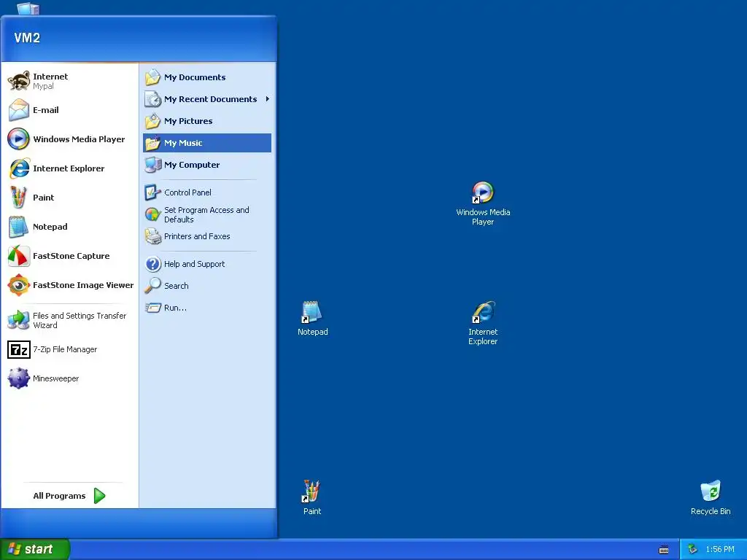Open Notepad from Start menu list
Image resolution: width=747 pixels, height=560 pixels.
tap(69, 227)
